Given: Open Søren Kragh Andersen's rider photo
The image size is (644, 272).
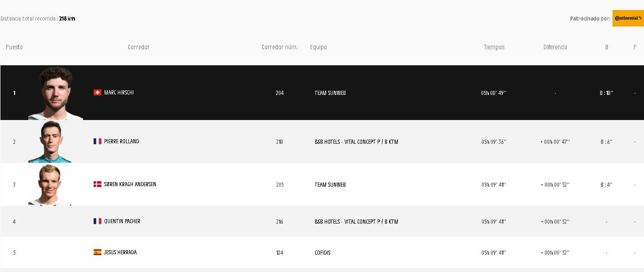Looking at the screenshot, I should pyautogui.click(x=49, y=185).
